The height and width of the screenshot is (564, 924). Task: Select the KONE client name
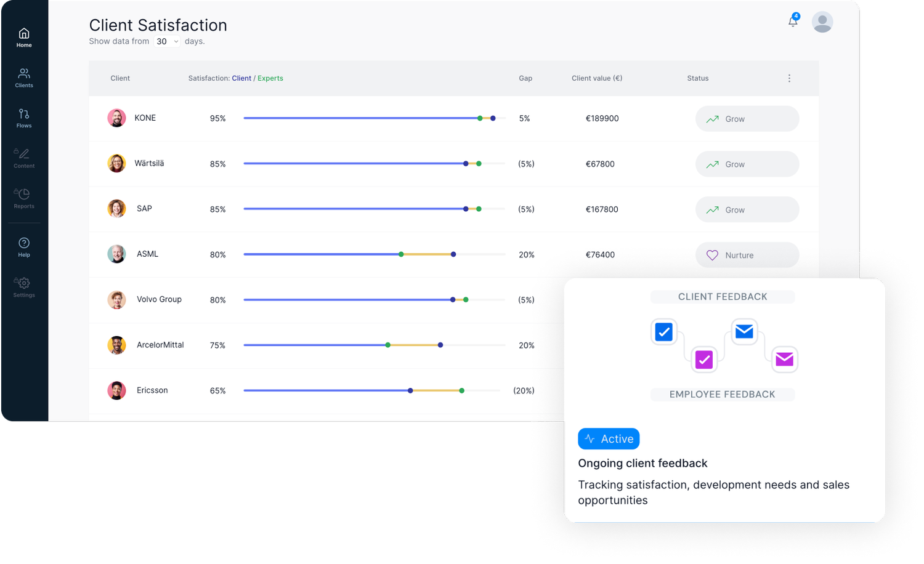click(x=145, y=118)
